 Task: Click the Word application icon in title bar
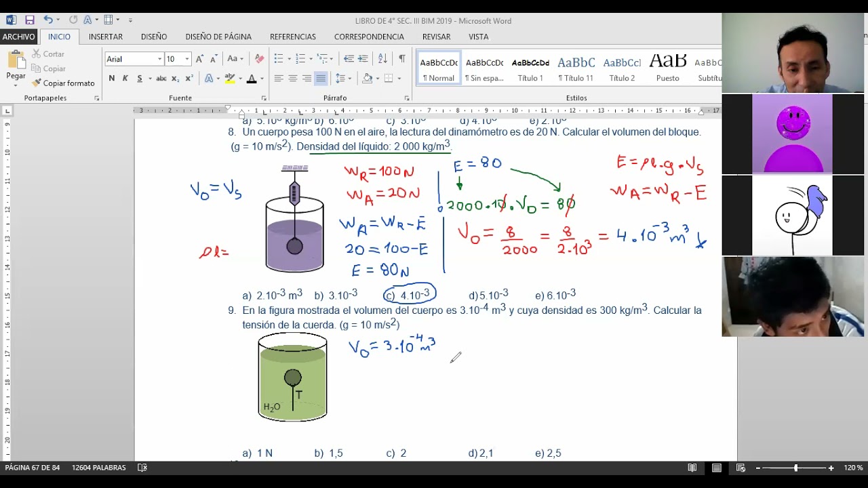click(x=11, y=20)
